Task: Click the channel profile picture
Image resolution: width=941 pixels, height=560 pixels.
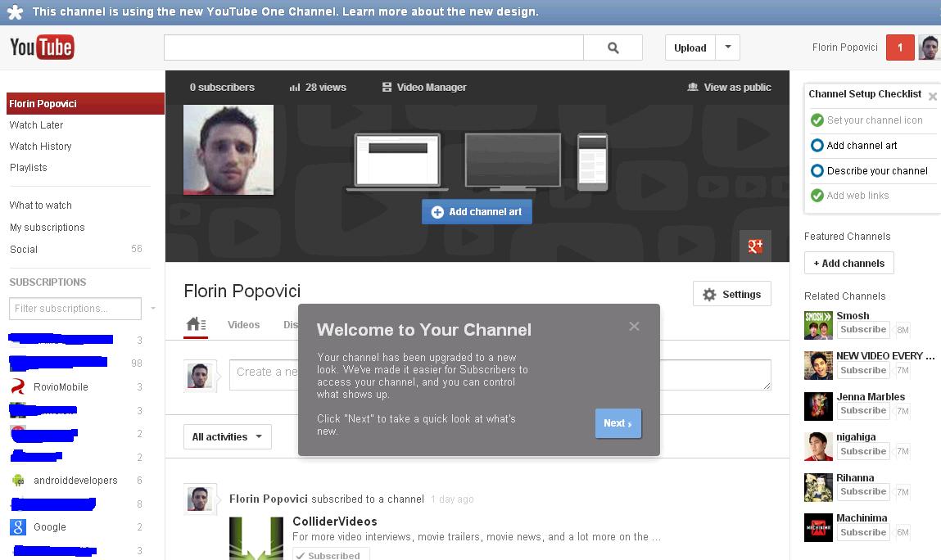Action: pyautogui.click(x=228, y=150)
